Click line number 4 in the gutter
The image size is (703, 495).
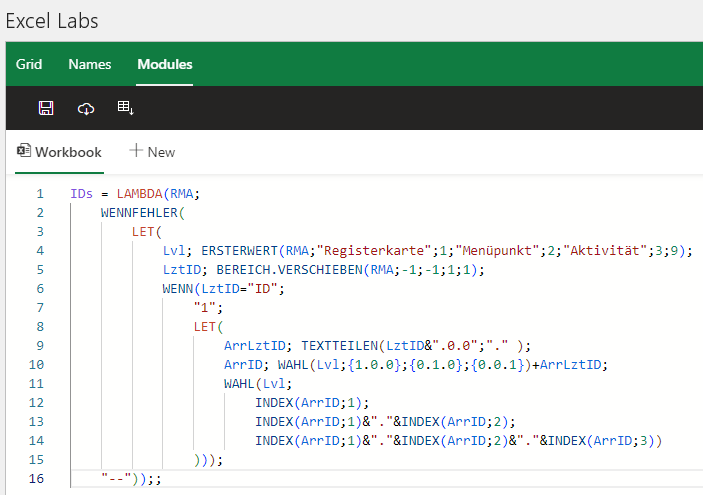pyautogui.click(x=40, y=251)
